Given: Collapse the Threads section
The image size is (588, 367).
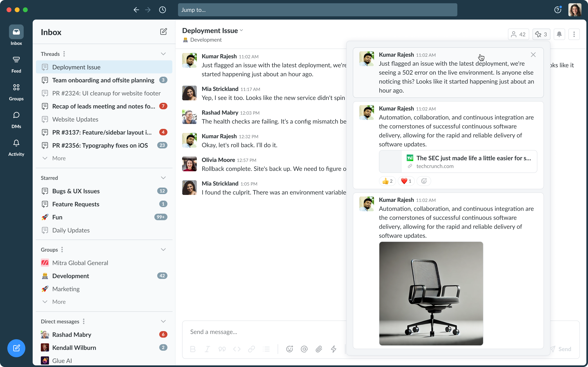Looking at the screenshot, I should tap(163, 54).
